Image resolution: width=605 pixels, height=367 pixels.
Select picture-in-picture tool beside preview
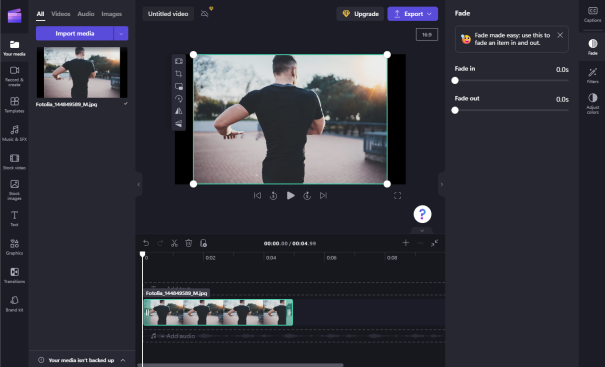[x=179, y=86]
